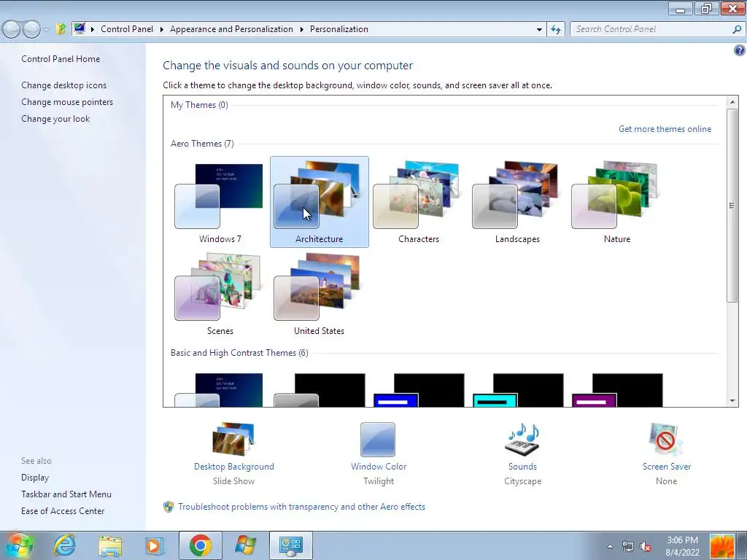This screenshot has height=560, width=747.
Task: Go to Appearance and Personalization breadcrumb
Action: coord(231,29)
